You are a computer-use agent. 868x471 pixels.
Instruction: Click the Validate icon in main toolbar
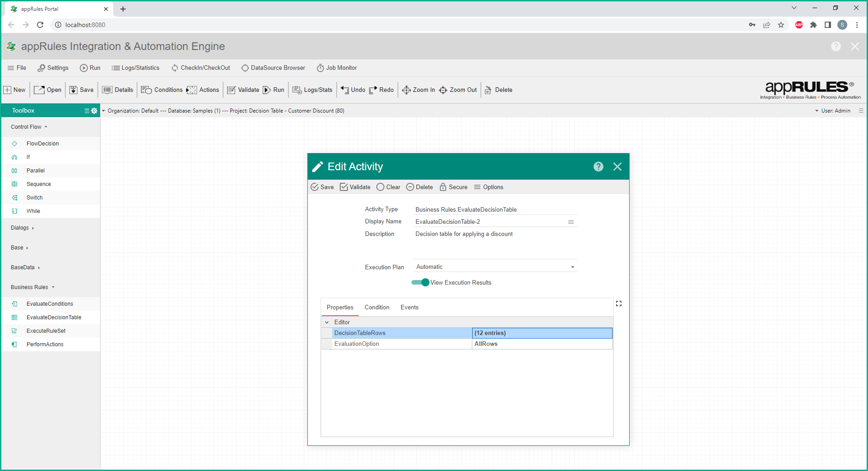point(232,90)
